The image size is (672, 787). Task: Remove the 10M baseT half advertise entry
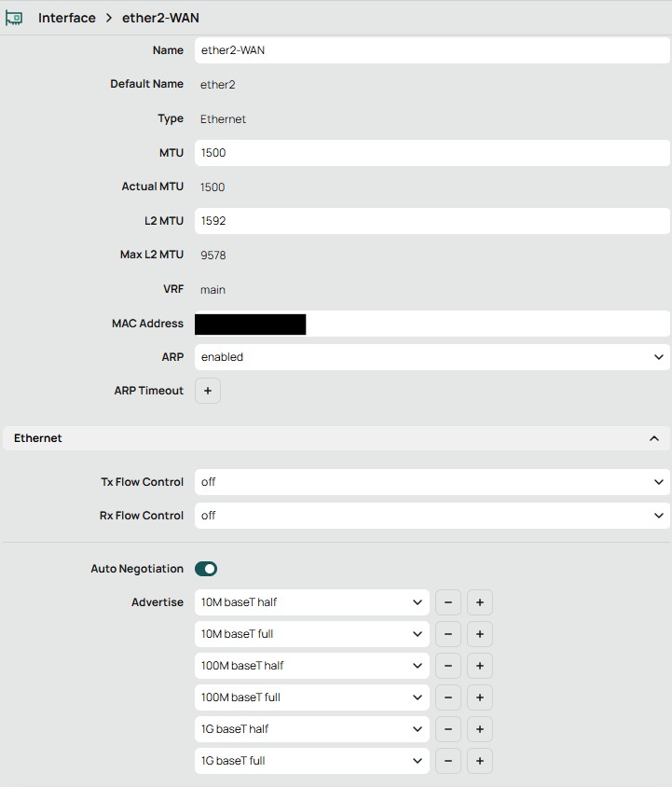coord(448,602)
